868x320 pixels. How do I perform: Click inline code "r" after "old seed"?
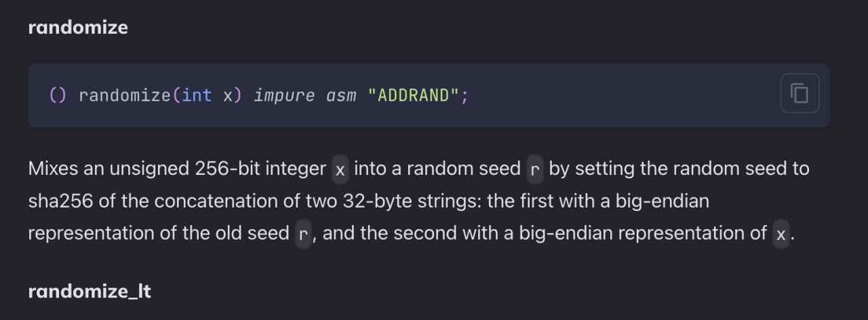303,234
